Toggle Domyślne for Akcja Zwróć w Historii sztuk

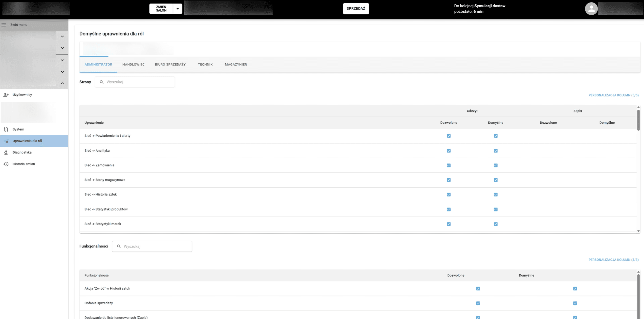click(x=575, y=288)
